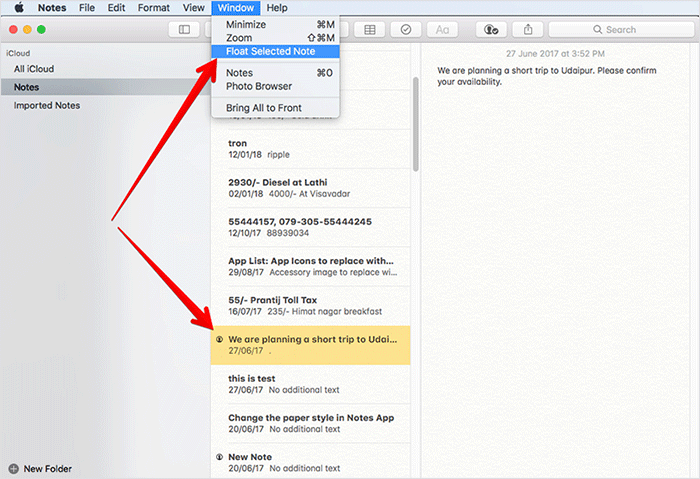Click into the note body text
Image resolution: width=700 pixels, height=479 pixels.
546,76
